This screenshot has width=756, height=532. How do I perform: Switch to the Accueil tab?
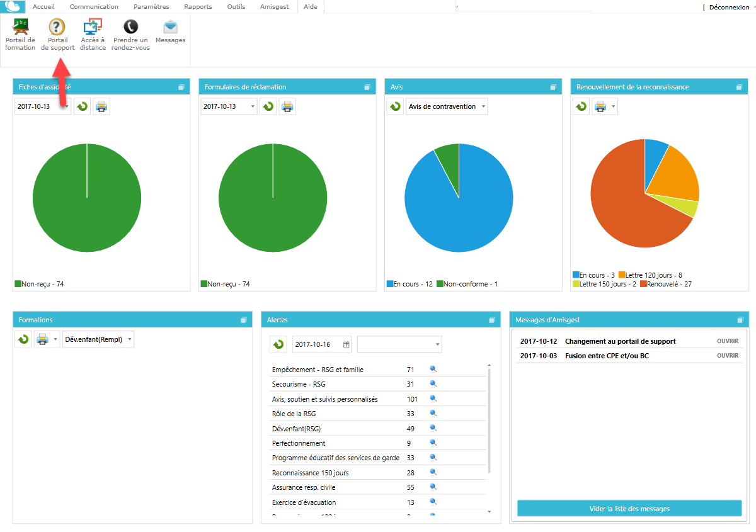[x=43, y=7]
